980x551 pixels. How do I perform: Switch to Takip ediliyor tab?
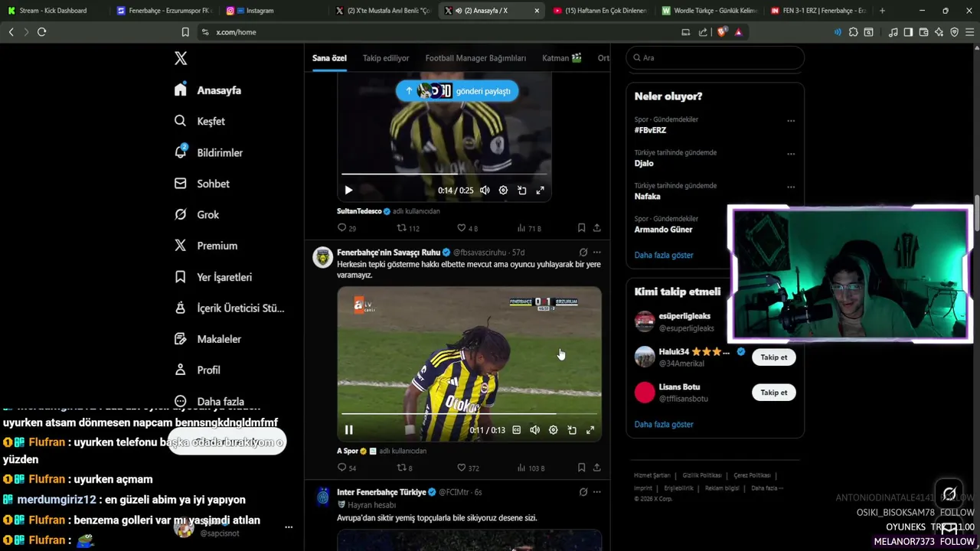[x=386, y=58]
